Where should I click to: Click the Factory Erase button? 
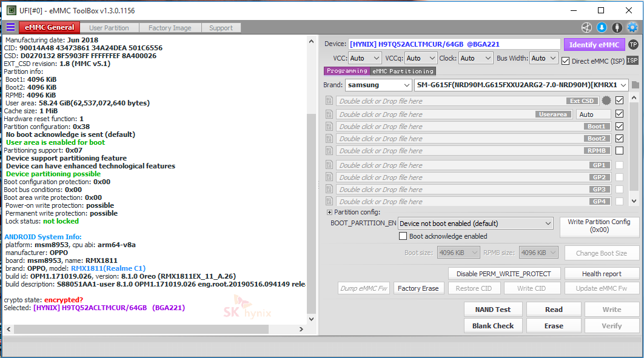(418, 288)
